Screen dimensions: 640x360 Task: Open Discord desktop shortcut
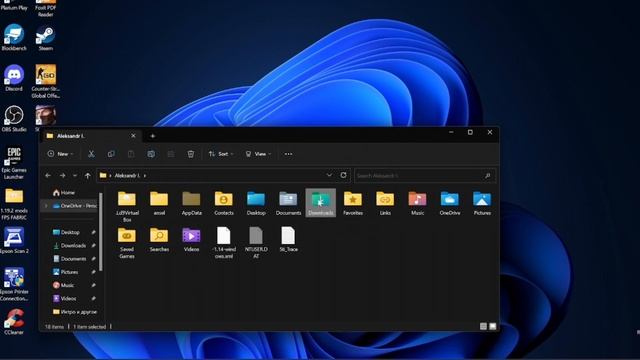pyautogui.click(x=14, y=78)
